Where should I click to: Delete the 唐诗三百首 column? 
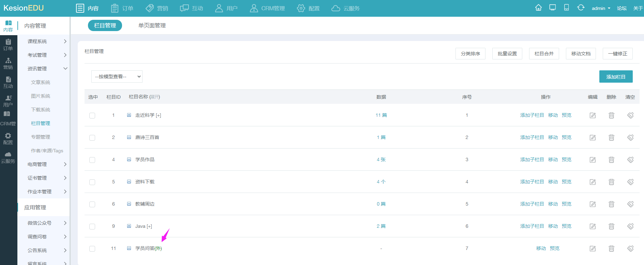[x=612, y=138]
